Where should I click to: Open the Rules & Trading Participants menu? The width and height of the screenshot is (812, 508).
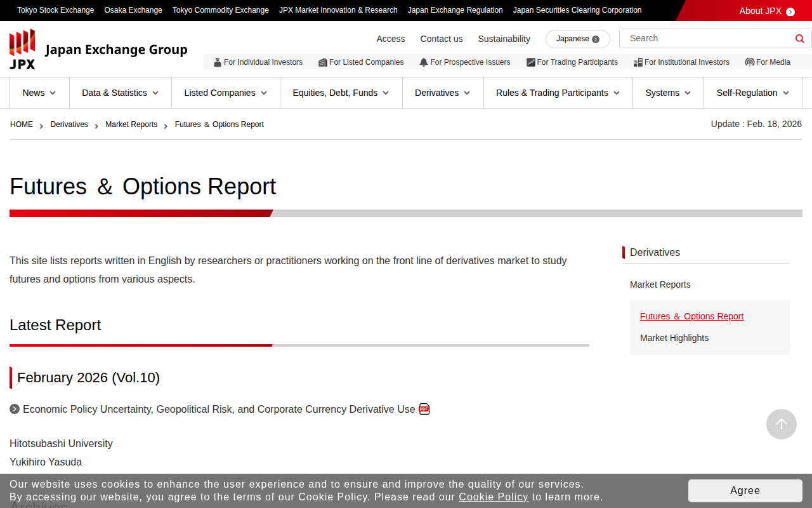(x=558, y=93)
